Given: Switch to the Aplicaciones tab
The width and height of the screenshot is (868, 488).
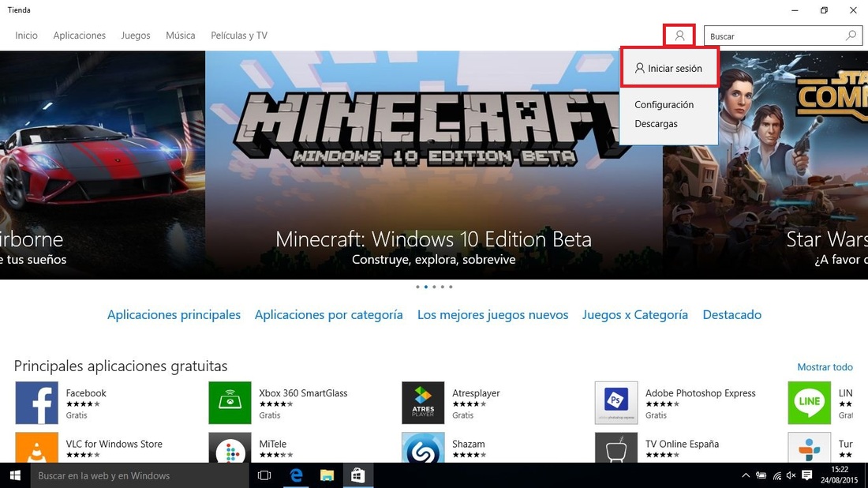Looking at the screenshot, I should (x=79, y=36).
